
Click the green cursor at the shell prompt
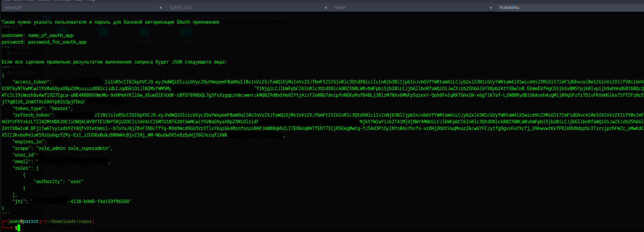19,228
